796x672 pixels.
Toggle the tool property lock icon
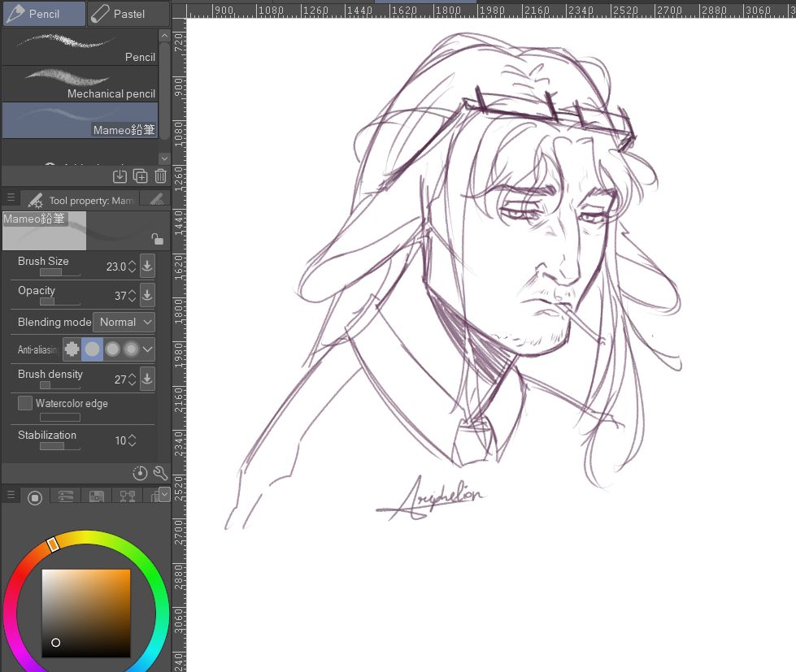click(158, 239)
